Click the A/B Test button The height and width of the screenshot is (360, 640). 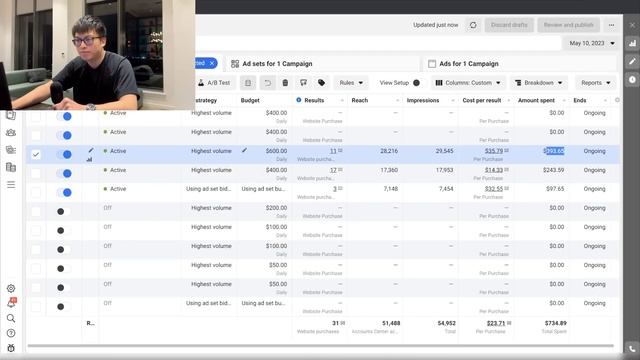click(x=214, y=83)
